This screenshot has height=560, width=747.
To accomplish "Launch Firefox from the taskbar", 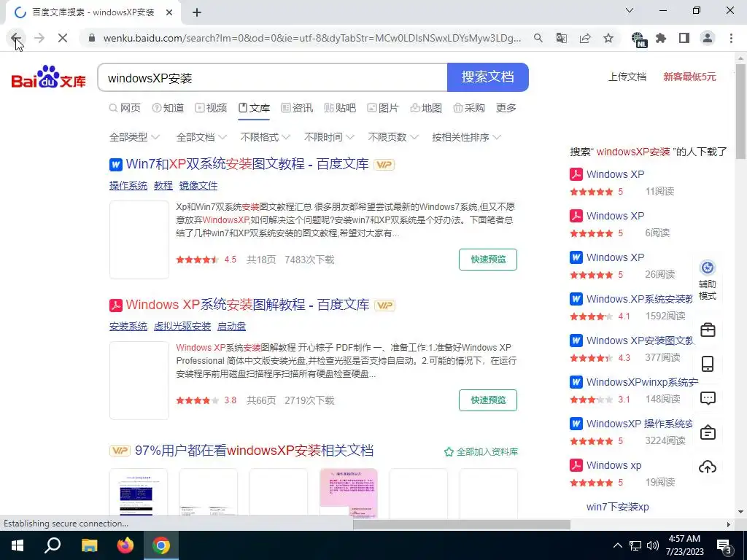I will 125,545.
